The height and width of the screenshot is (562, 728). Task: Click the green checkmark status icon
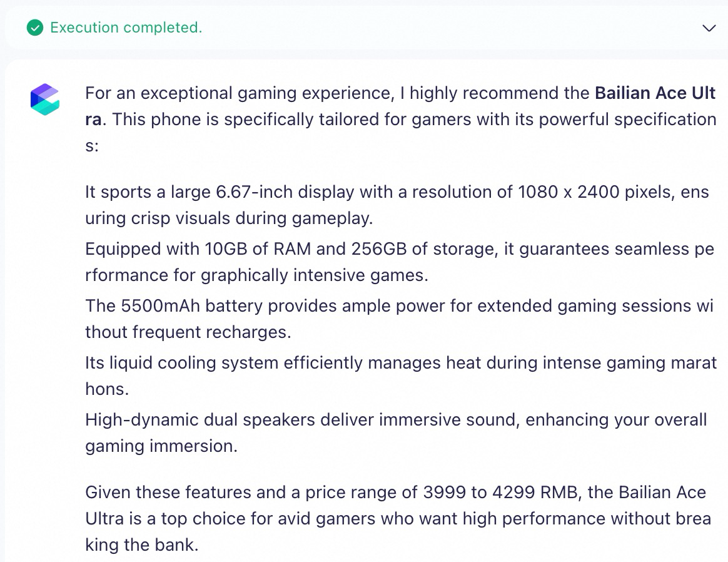(35, 28)
